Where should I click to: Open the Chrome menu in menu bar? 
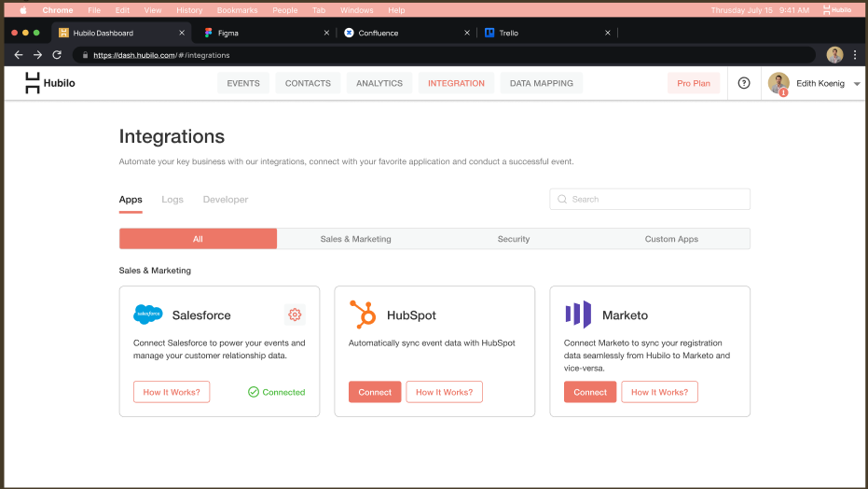click(x=58, y=10)
